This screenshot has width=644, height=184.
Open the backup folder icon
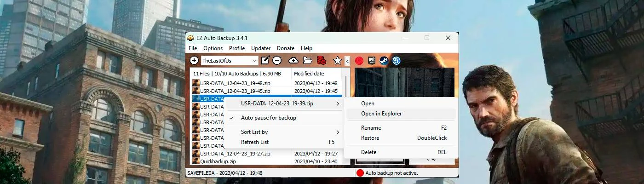[x=307, y=60]
